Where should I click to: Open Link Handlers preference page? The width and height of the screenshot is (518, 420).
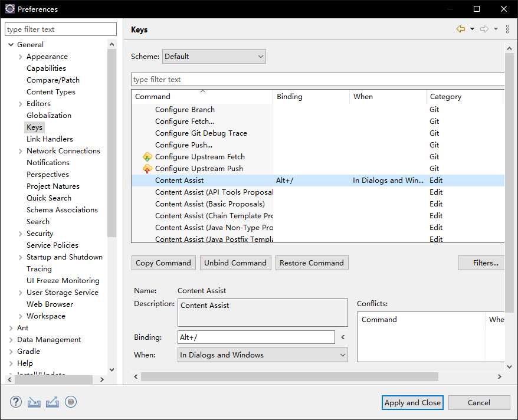[50, 139]
